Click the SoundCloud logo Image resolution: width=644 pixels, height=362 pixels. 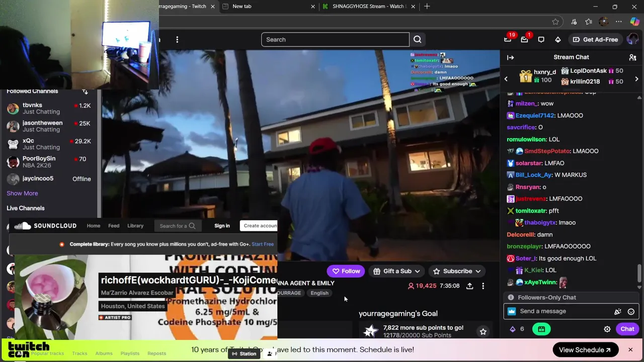click(x=45, y=226)
